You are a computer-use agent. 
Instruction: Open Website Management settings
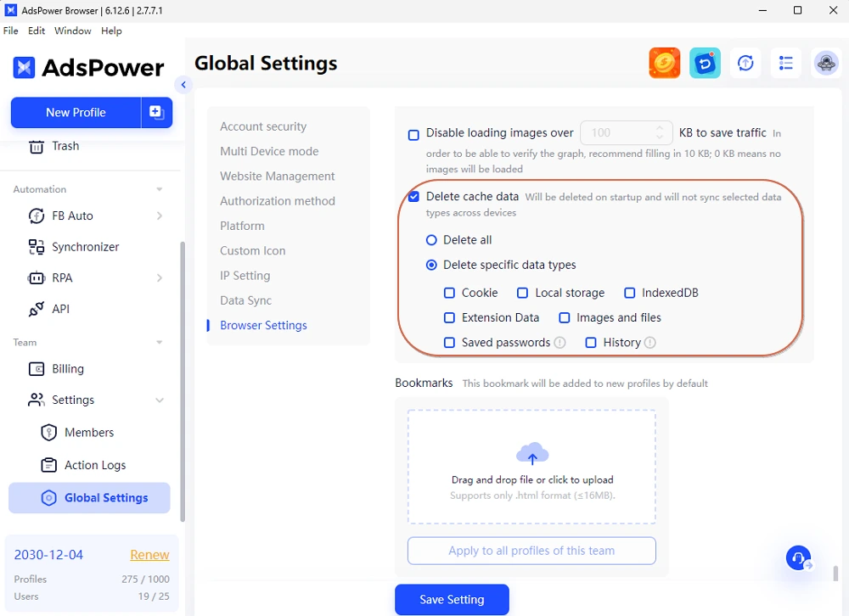click(x=278, y=176)
